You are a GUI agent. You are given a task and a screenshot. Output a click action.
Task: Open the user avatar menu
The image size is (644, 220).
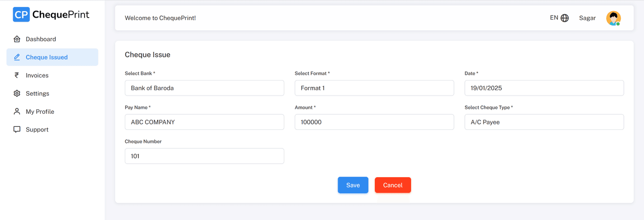(613, 18)
